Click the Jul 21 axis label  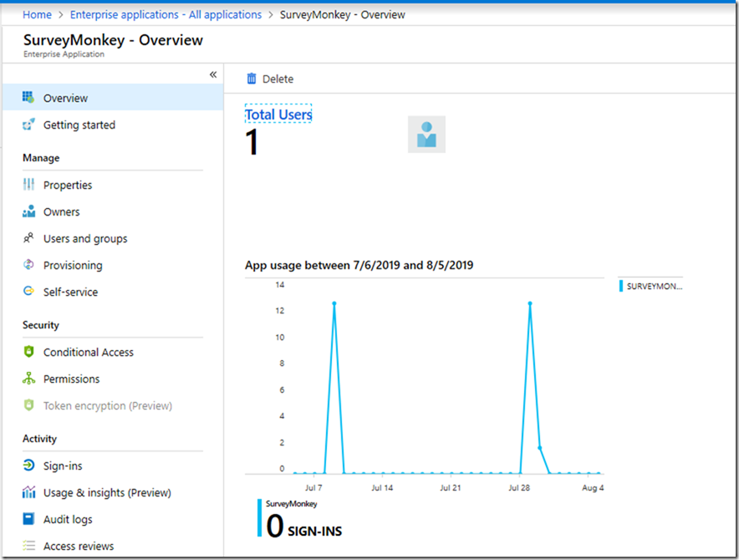[x=451, y=488]
